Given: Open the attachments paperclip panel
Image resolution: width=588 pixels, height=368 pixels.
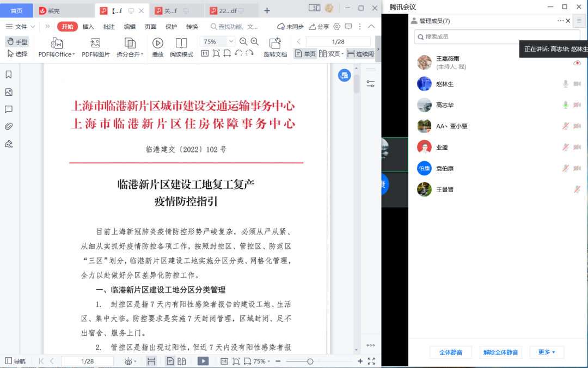Looking at the screenshot, I should coord(9,126).
